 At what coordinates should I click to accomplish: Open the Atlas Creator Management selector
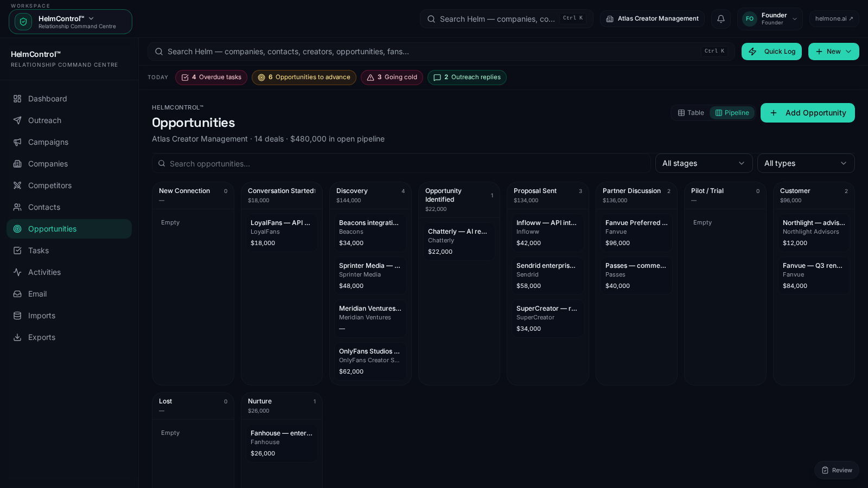coord(653,19)
